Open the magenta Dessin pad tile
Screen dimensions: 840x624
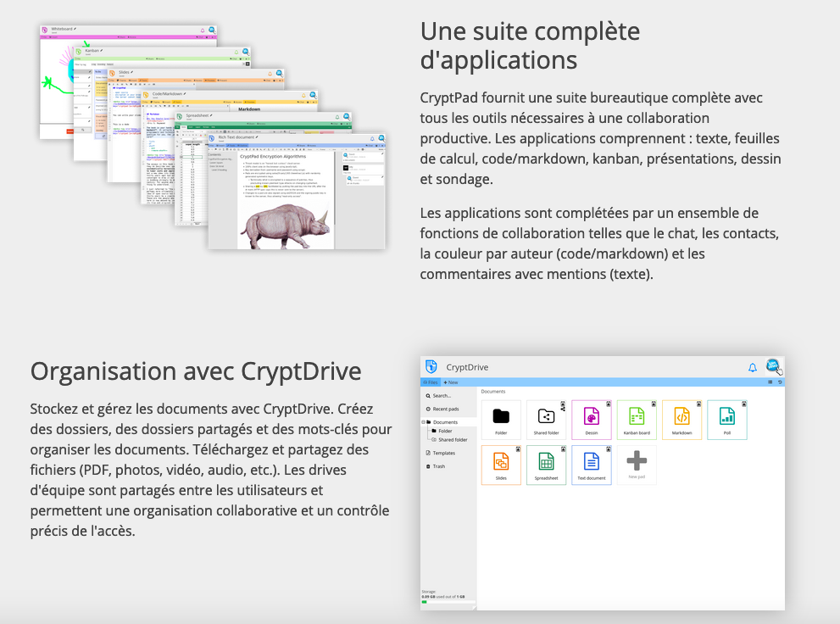point(592,420)
